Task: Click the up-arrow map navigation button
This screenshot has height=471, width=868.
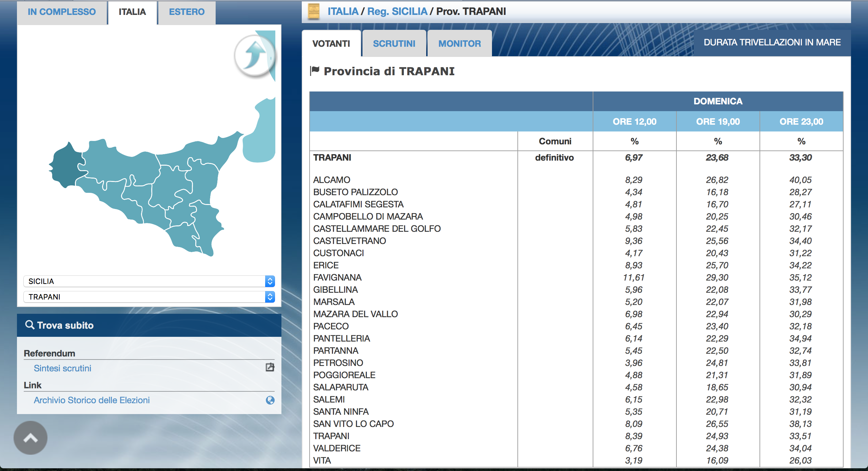Action: (x=254, y=55)
